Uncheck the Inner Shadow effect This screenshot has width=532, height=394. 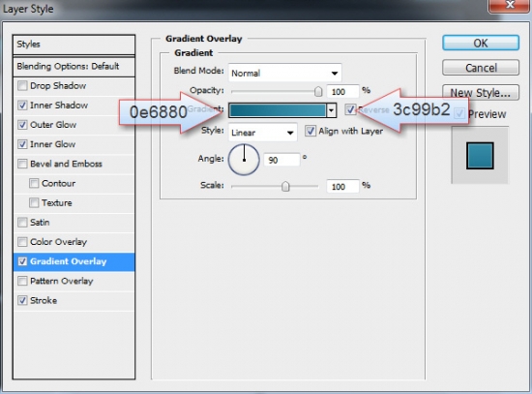click(22, 106)
